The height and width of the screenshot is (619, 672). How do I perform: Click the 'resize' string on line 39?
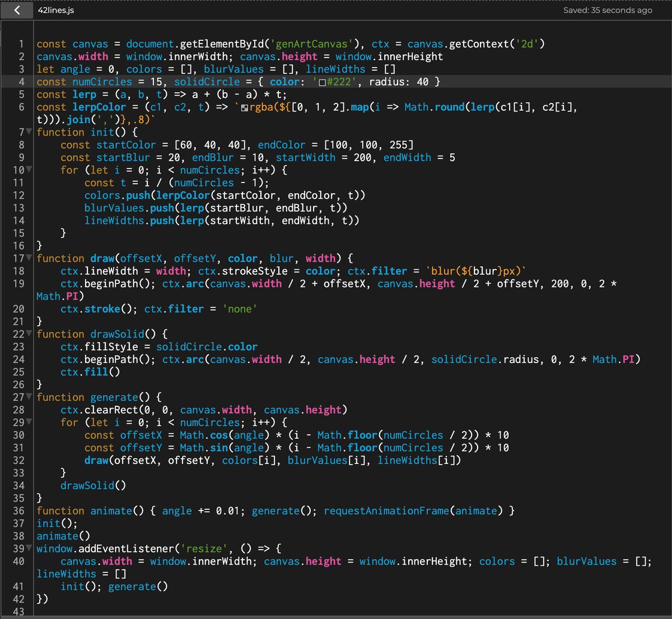(x=204, y=548)
